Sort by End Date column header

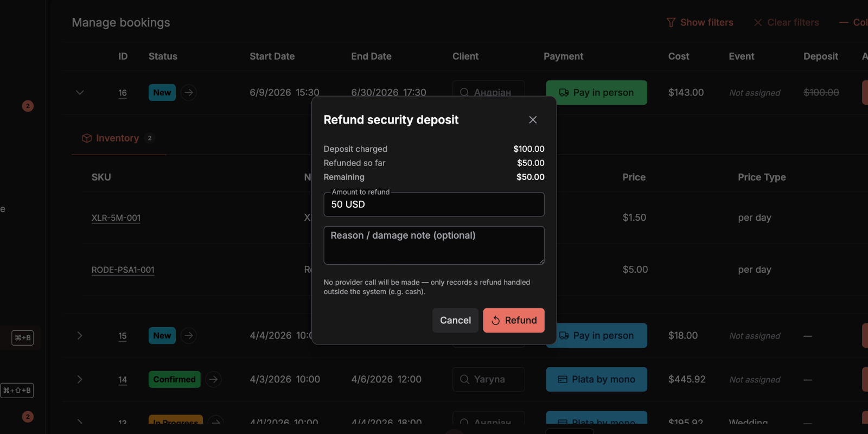pos(371,56)
